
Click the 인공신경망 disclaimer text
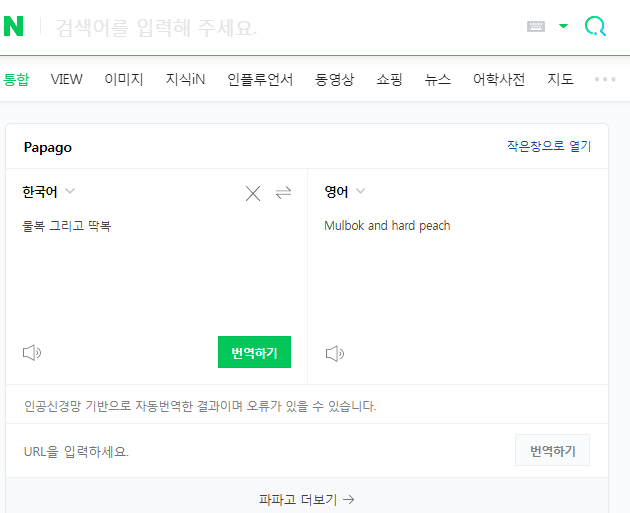point(200,406)
